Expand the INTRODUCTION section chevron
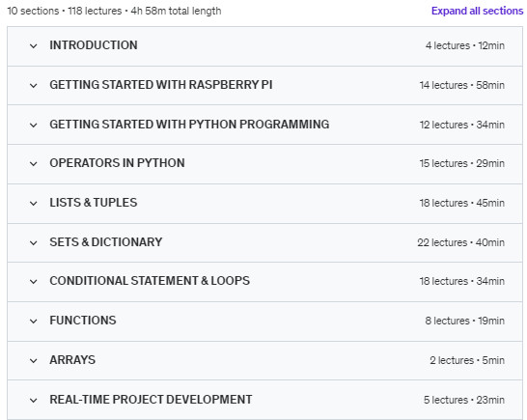The height and width of the screenshot is (420, 527). coord(33,45)
